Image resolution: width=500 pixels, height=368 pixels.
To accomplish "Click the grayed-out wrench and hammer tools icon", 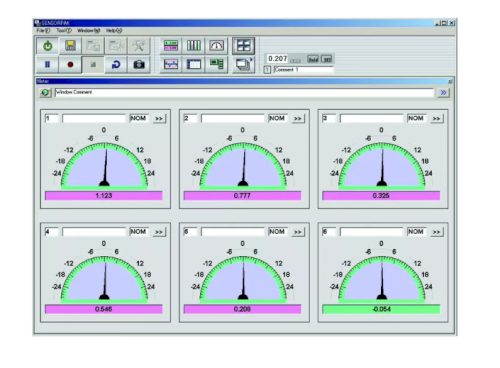I will click(x=139, y=46).
